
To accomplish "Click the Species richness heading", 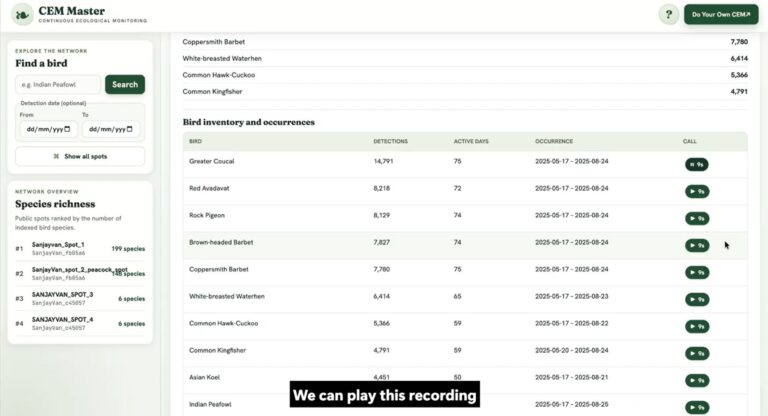I will tap(55, 204).
